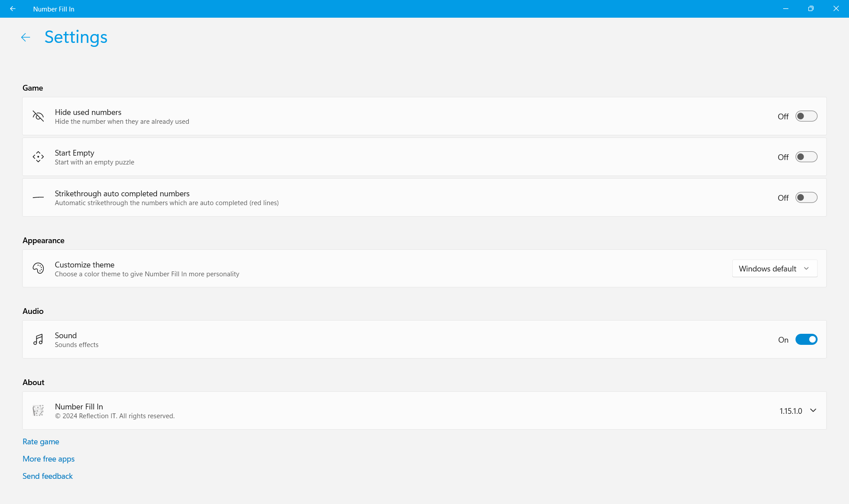Viewport: 849px width, 504px height.
Task: Open the More free apps link
Action: point(49,459)
